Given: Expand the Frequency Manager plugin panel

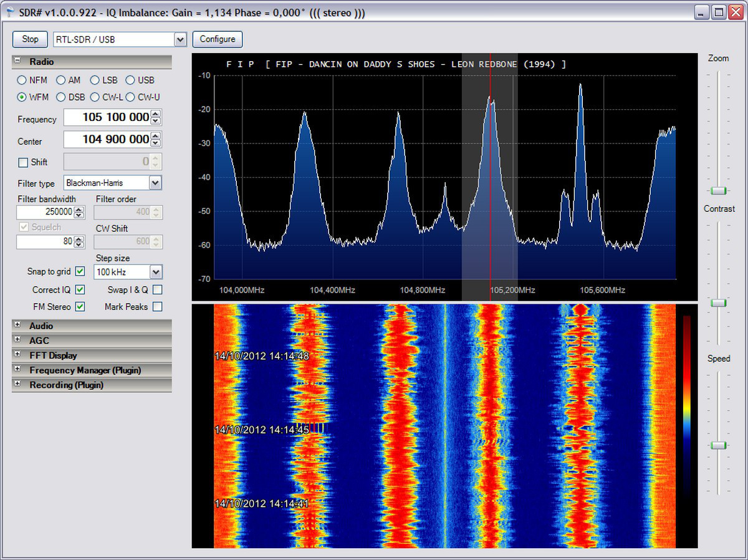Looking at the screenshot, I should click(17, 370).
